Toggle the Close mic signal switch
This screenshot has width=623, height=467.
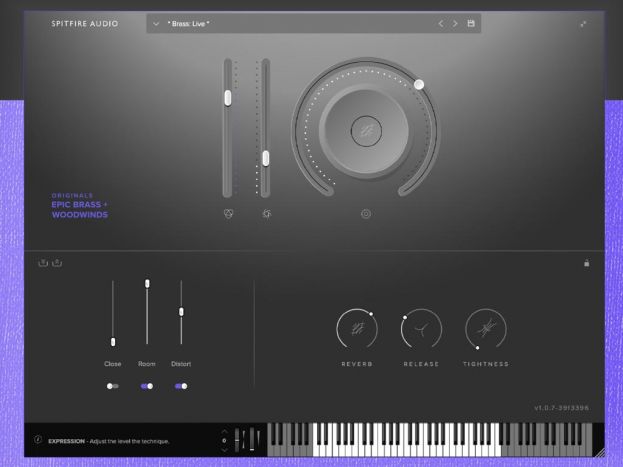coord(113,386)
